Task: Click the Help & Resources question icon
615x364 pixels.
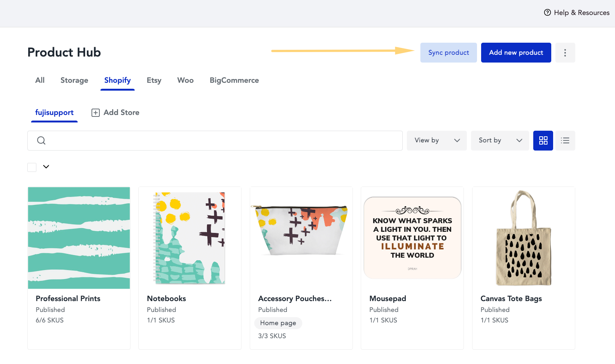Action: pyautogui.click(x=547, y=12)
